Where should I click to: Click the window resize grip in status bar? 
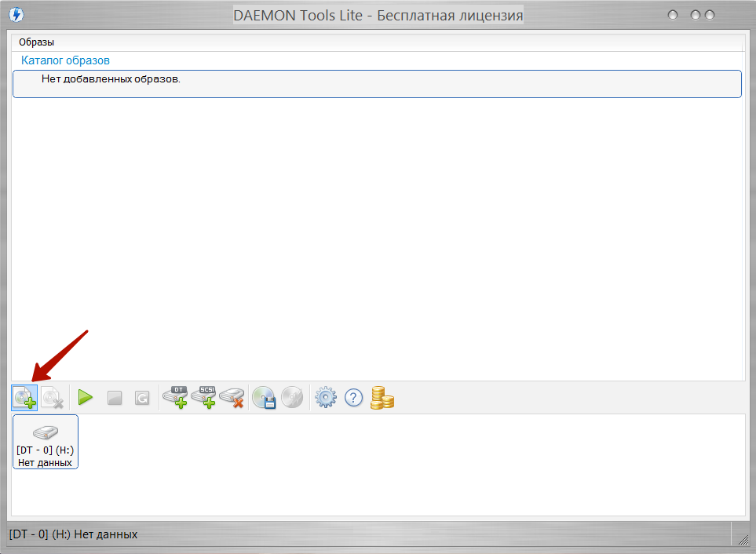pos(740,537)
